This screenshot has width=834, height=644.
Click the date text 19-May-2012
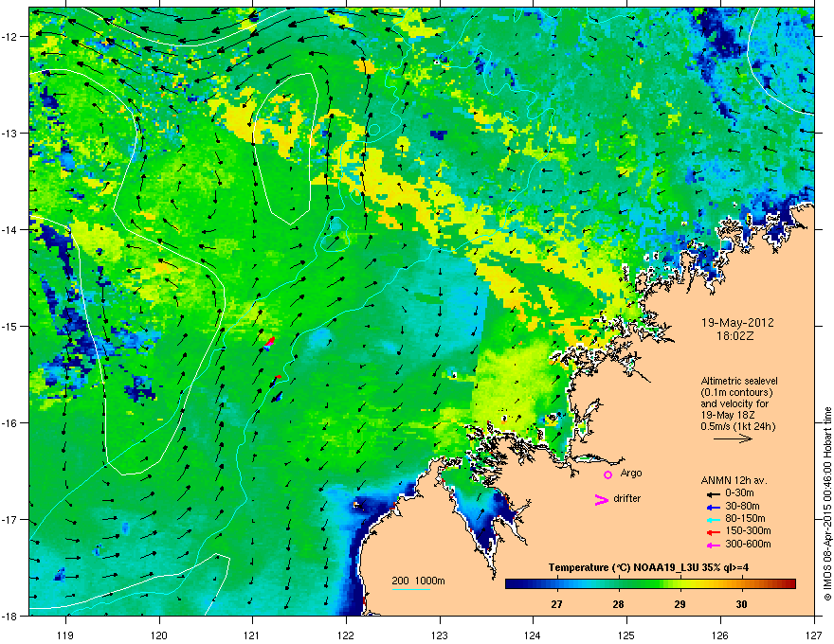(737, 323)
